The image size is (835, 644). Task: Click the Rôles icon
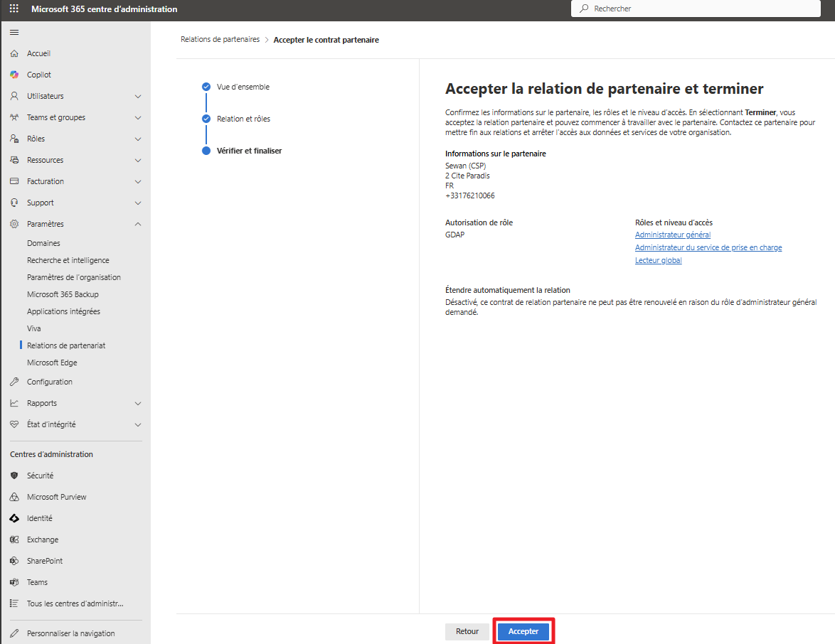point(14,139)
